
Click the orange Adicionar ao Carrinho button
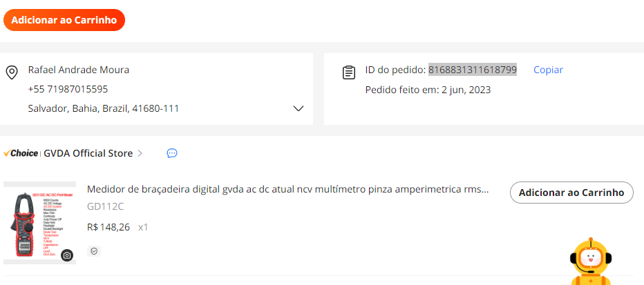coord(64,20)
